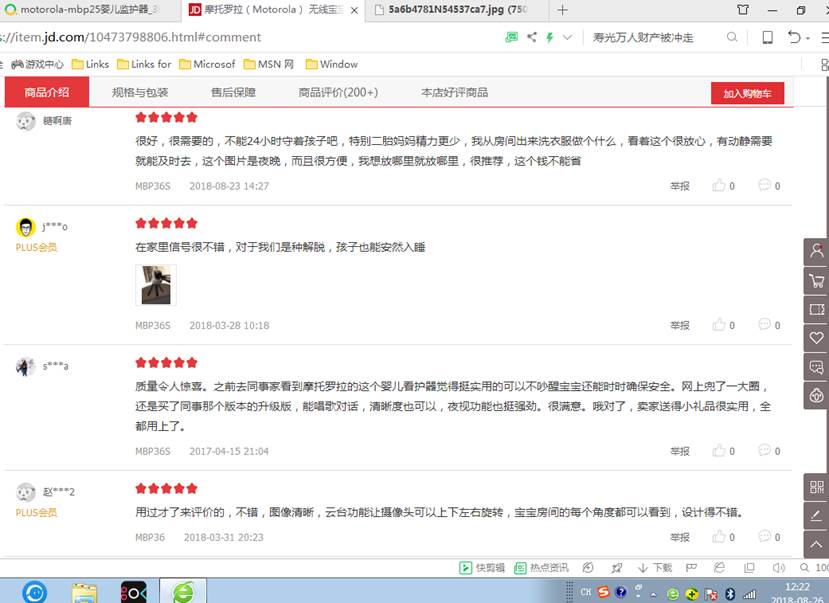This screenshot has width=829, height=603.
Task: Click the 加入购物车 button
Action: tap(747, 93)
